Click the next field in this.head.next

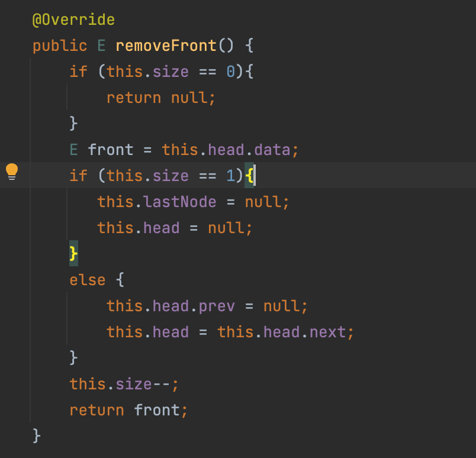coord(329,332)
